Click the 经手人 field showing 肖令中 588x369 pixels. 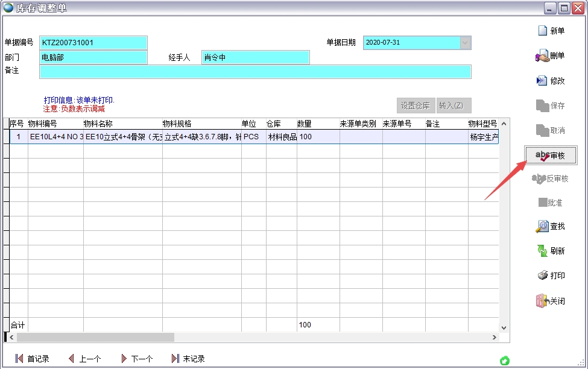pos(254,58)
